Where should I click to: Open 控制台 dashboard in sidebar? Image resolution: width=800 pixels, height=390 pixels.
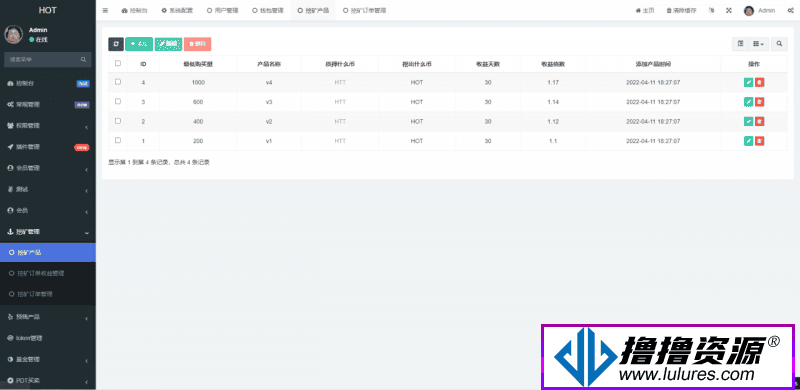[x=48, y=83]
